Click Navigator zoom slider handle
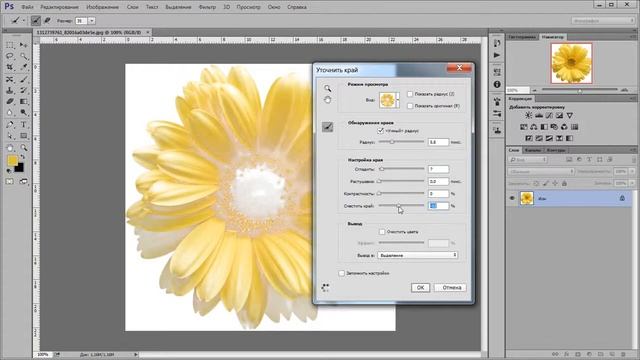Image resolution: width=640 pixels, height=360 pixels. (x=580, y=90)
